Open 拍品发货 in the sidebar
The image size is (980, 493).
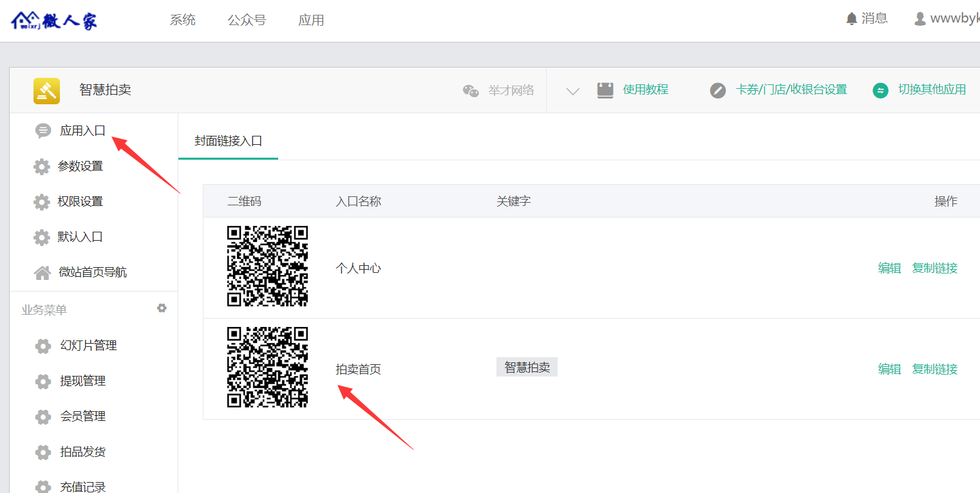tap(83, 452)
